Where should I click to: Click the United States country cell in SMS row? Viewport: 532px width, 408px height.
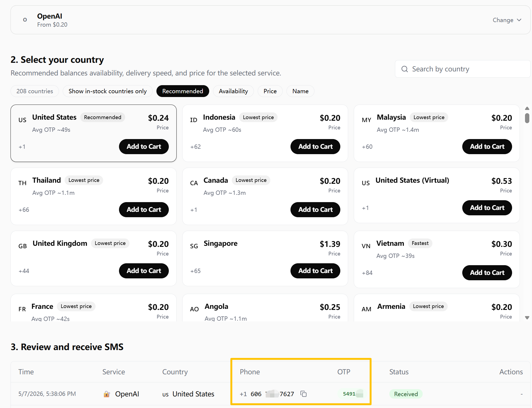coord(188,394)
